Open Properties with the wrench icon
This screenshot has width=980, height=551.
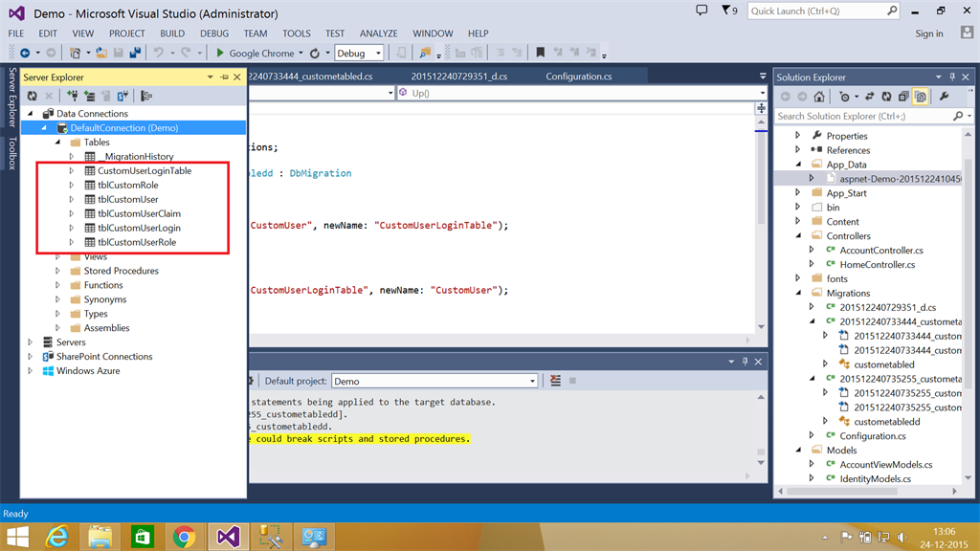(x=944, y=97)
